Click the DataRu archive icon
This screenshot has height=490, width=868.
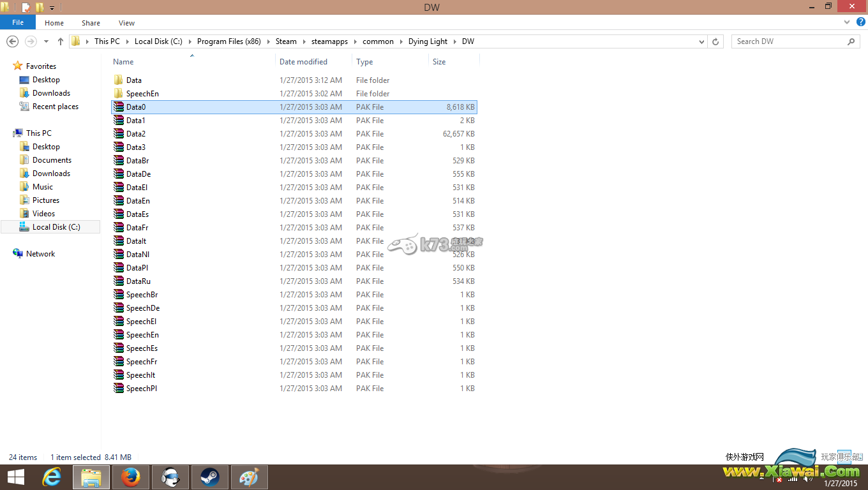coord(119,281)
